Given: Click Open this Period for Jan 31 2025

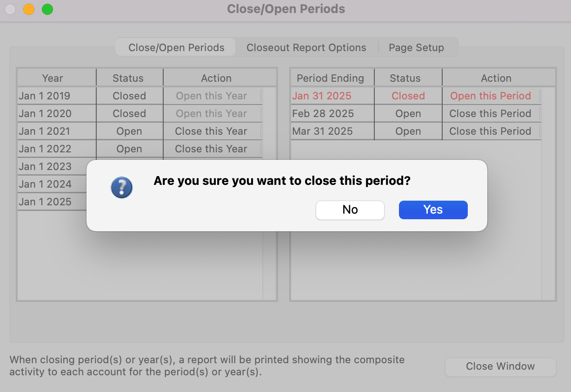Looking at the screenshot, I should click(491, 96).
